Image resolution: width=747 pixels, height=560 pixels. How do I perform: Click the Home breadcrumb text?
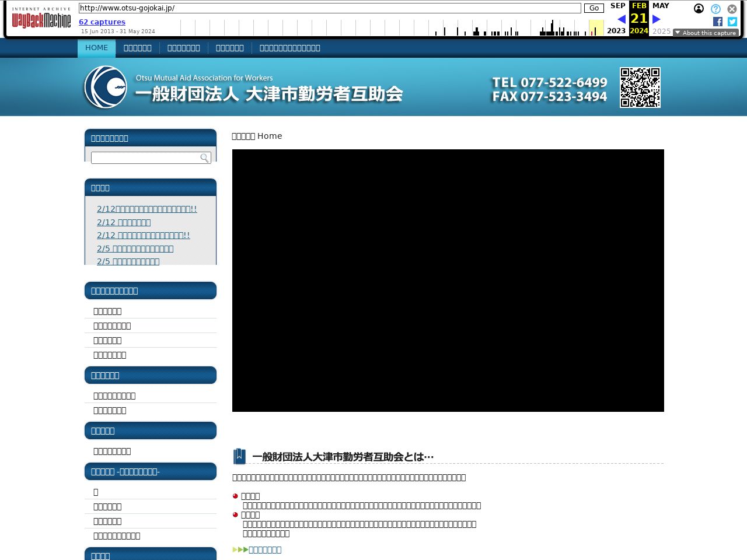[270, 136]
